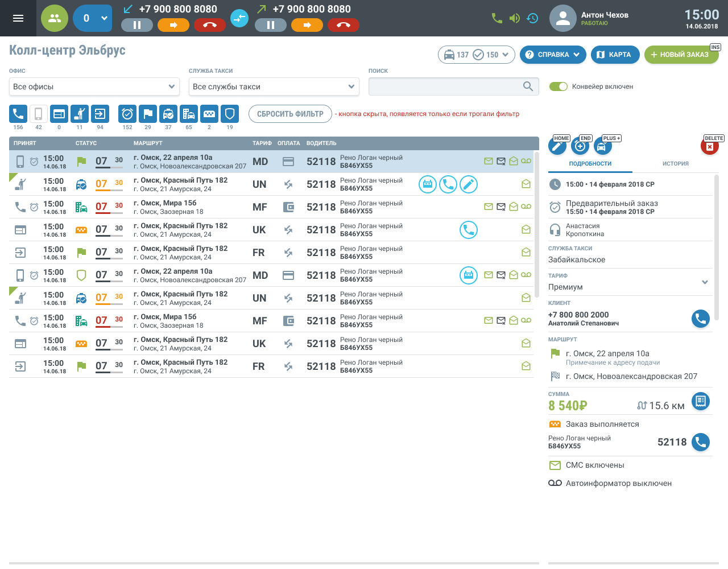Switch to the История tab

pos(675,164)
